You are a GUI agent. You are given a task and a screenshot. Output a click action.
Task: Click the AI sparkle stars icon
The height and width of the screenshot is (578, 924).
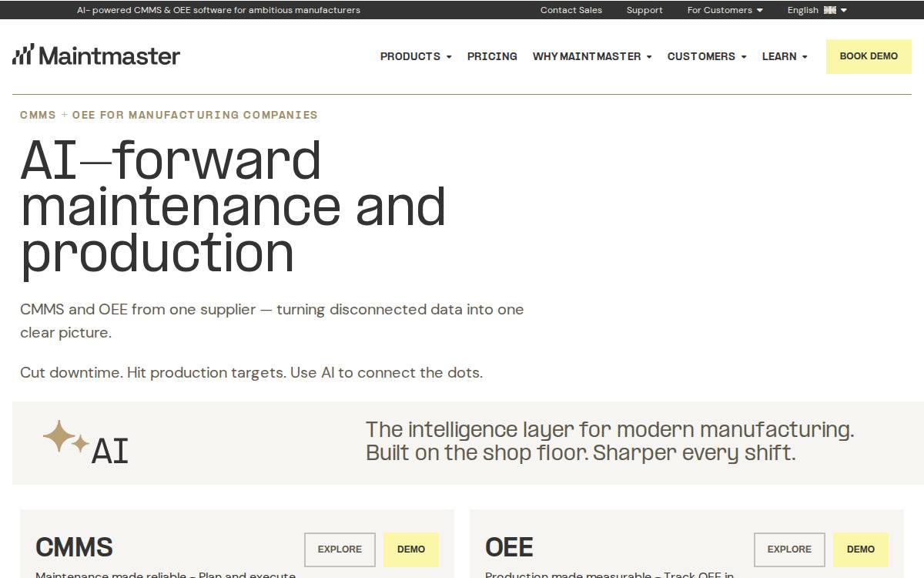click(66, 437)
